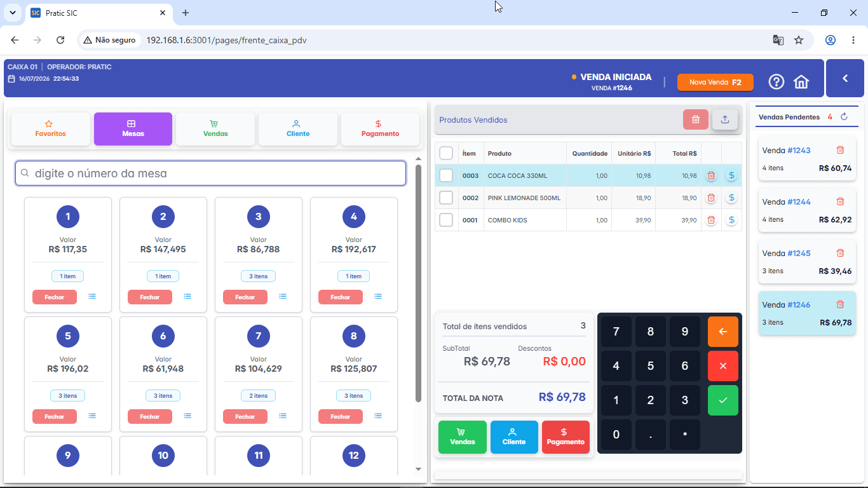Open the help question-mark icon
868x488 pixels.
[x=776, y=82]
